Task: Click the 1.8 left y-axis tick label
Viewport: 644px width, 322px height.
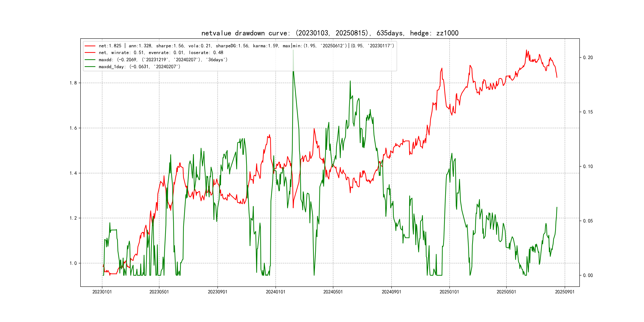Action: tap(73, 83)
